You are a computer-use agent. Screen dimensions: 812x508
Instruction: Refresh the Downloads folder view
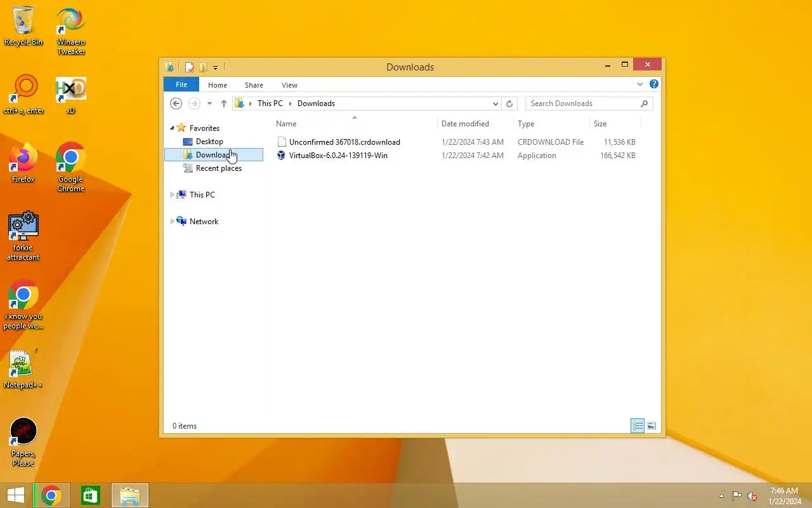click(509, 104)
